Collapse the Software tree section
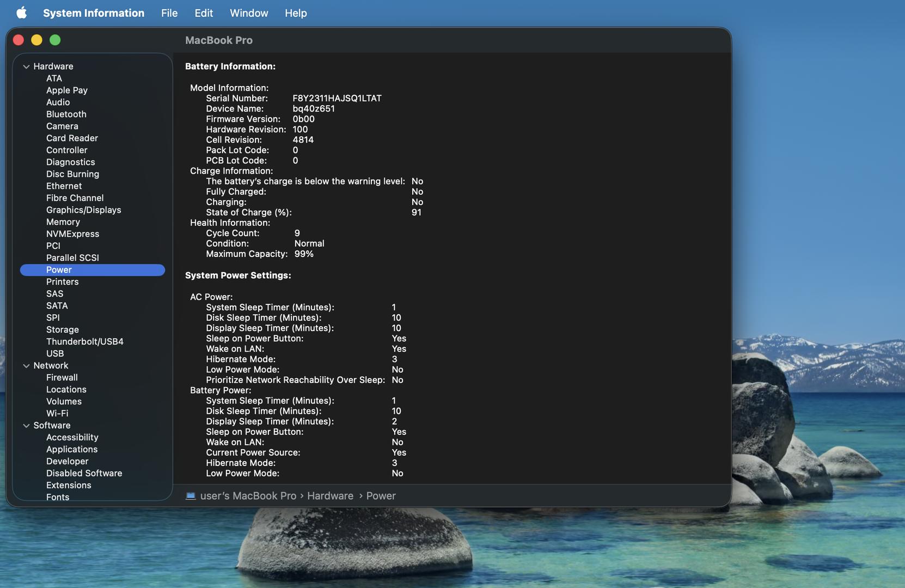 point(26,426)
